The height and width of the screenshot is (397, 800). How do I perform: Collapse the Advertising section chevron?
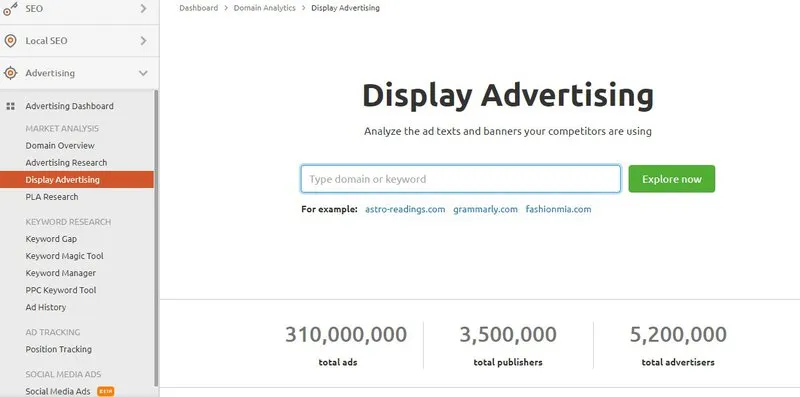pos(143,73)
